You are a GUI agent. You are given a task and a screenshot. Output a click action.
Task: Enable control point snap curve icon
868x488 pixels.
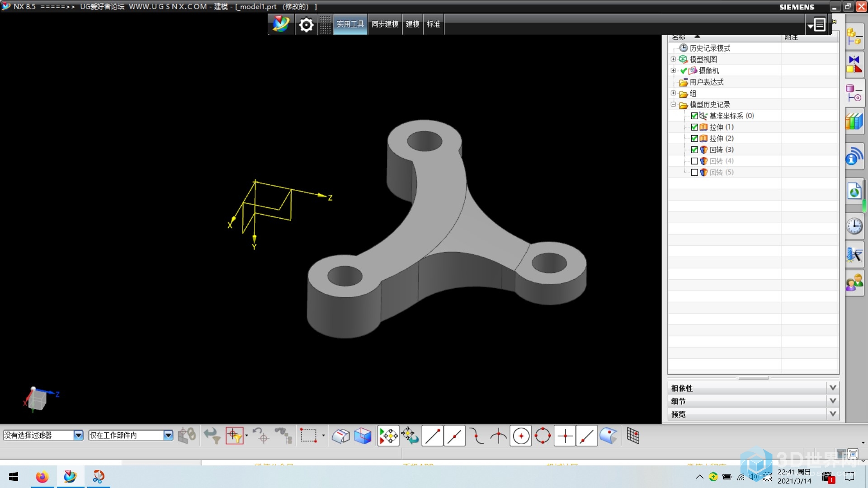[476, 436]
